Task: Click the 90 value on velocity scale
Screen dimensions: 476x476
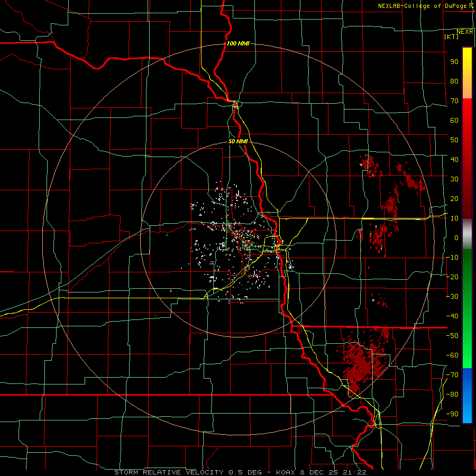Action: 454,62
